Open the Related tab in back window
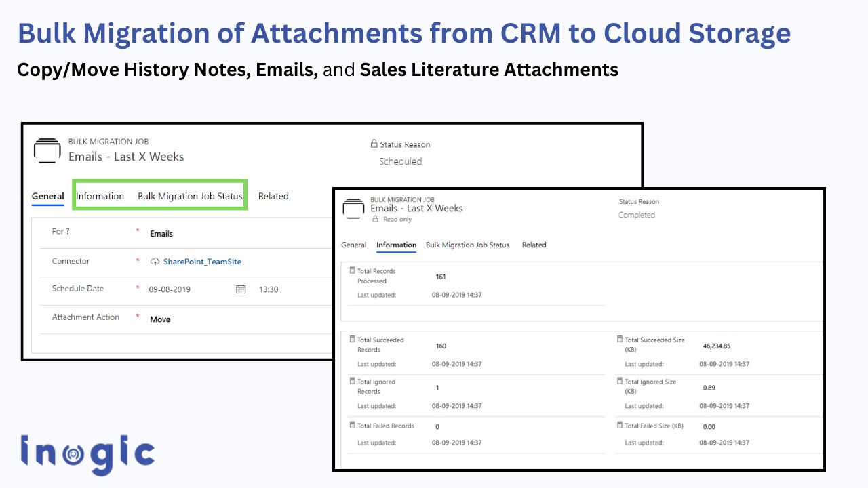 click(x=273, y=196)
